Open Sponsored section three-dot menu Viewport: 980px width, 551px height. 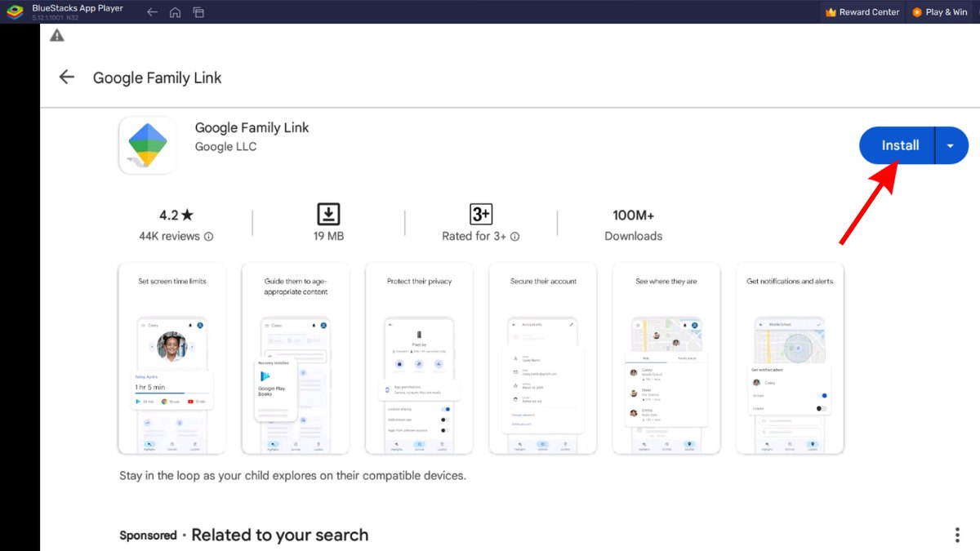click(957, 535)
